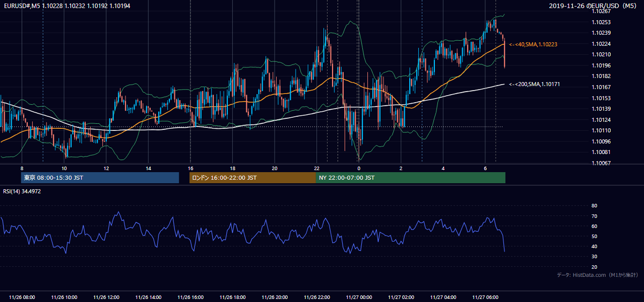The image size is (644, 302).
Task: Click RSI axis level 50
Action: [x=595, y=236]
